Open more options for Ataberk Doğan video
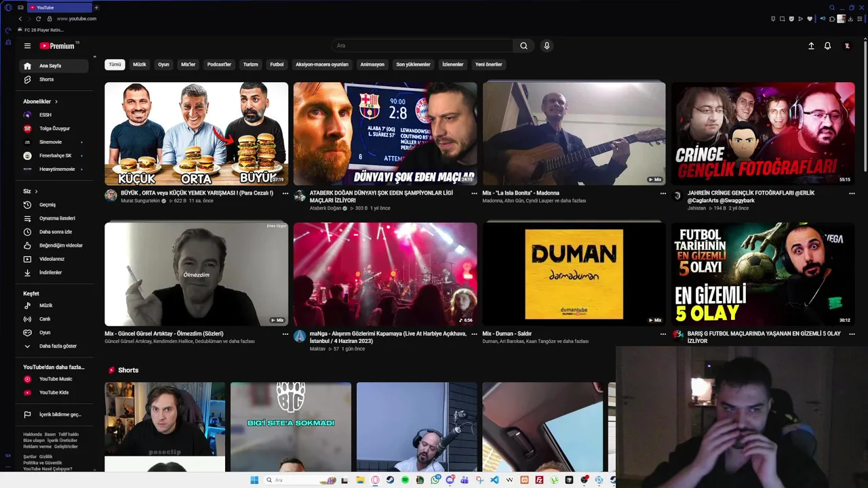The width and height of the screenshot is (868, 488). 474,193
